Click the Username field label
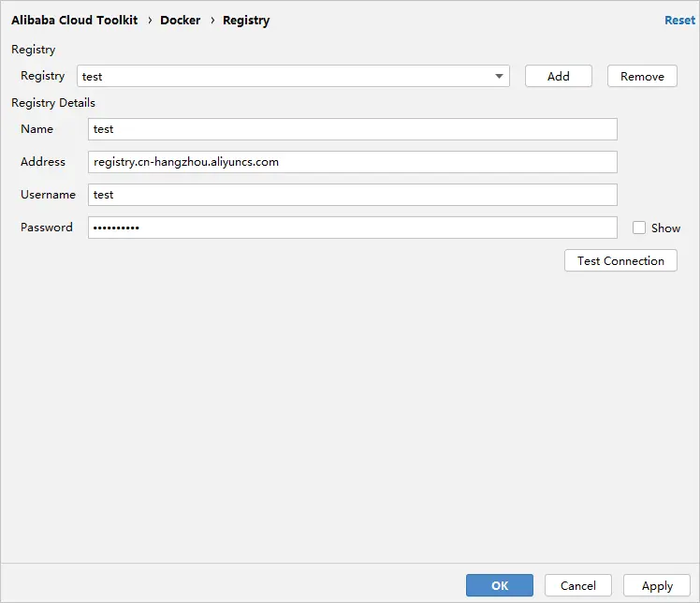Image resolution: width=700 pixels, height=603 pixels. (48, 195)
